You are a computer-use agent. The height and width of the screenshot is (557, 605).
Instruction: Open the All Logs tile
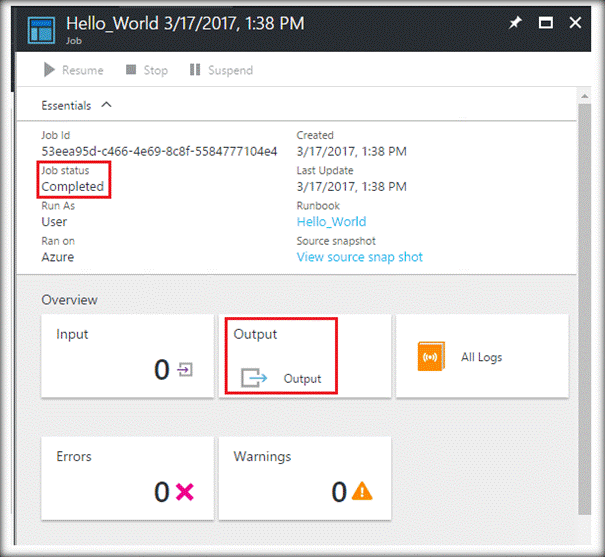482,356
